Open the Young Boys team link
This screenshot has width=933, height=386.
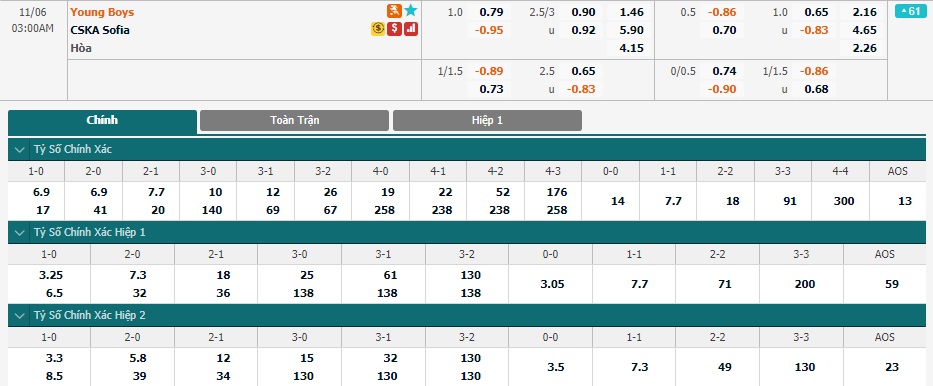click(x=102, y=12)
